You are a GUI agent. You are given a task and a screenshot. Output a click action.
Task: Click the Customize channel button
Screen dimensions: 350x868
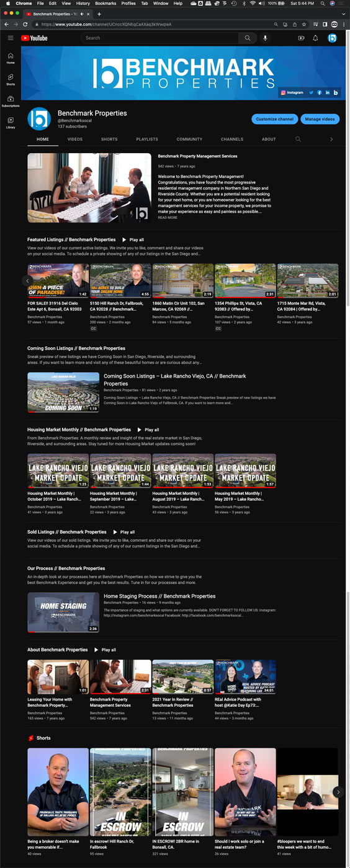pos(275,119)
